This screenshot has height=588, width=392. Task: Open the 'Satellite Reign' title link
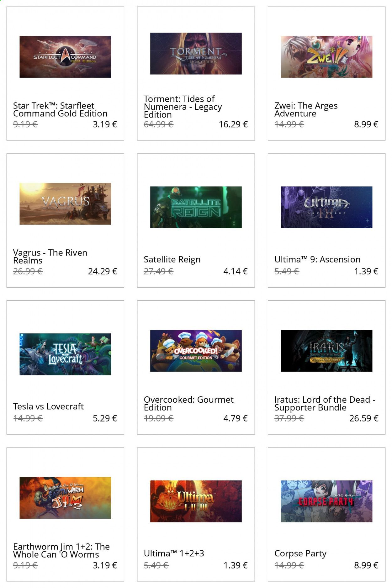click(172, 260)
